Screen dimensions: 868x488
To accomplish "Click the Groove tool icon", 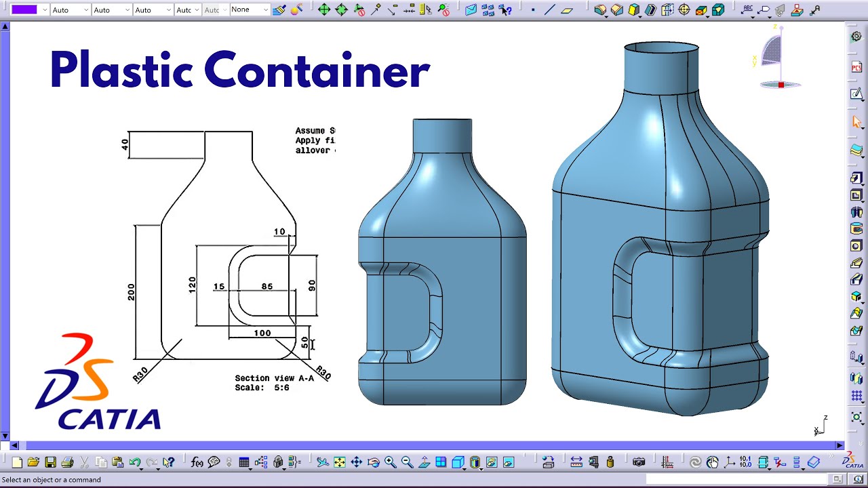I will 650,10.
